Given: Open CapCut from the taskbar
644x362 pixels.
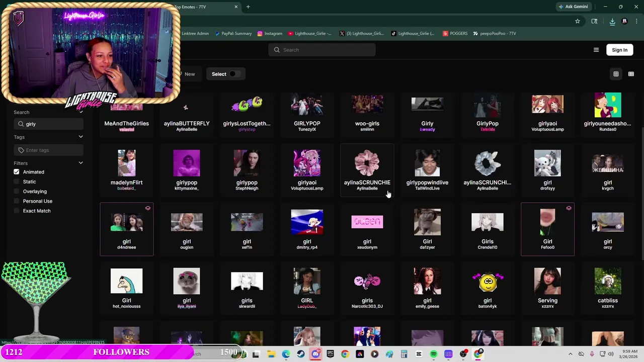Looking at the screenshot, I should coord(419,354).
